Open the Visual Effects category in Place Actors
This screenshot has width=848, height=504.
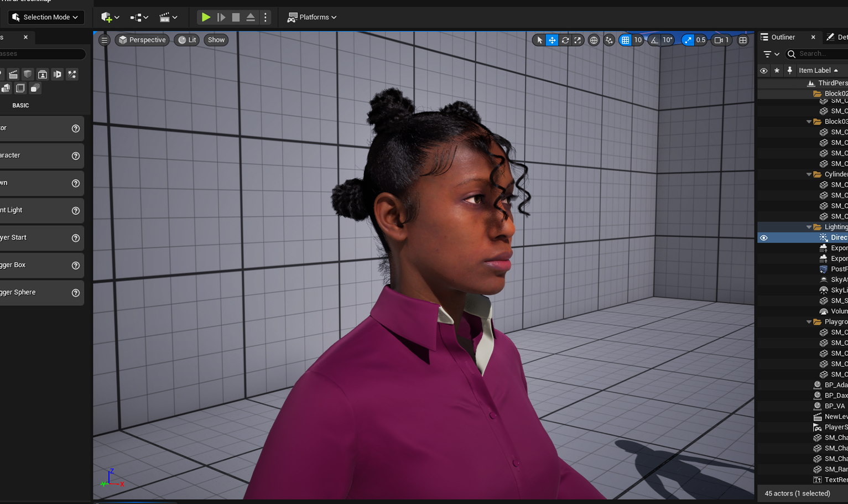pos(72,74)
